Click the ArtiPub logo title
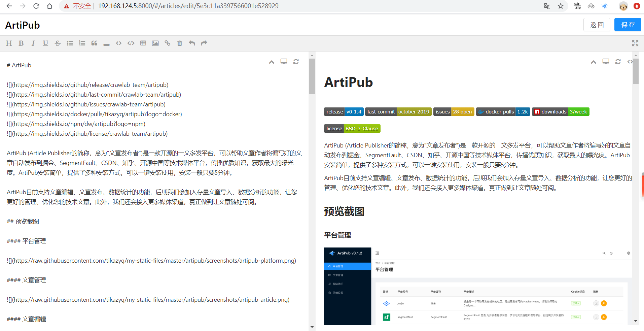The height and width of the screenshot is (331, 644). click(23, 25)
